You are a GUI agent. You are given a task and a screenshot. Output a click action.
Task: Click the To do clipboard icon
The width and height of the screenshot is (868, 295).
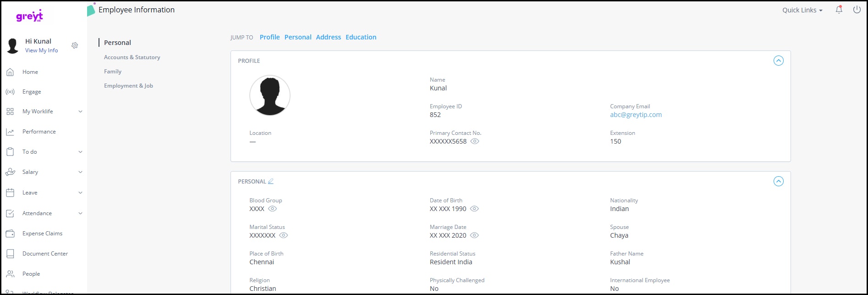coord(10,152)
